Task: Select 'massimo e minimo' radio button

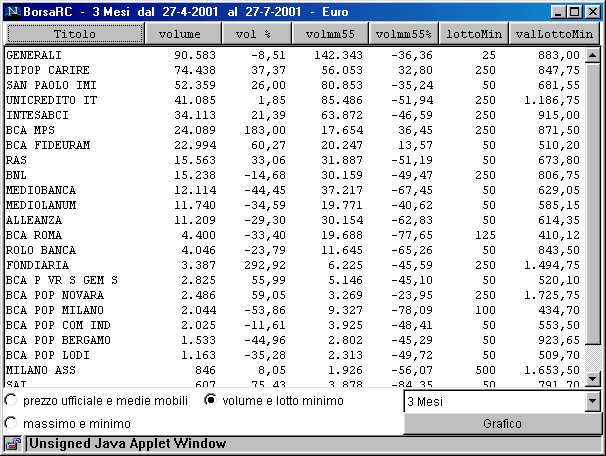Action: (11, 423)
